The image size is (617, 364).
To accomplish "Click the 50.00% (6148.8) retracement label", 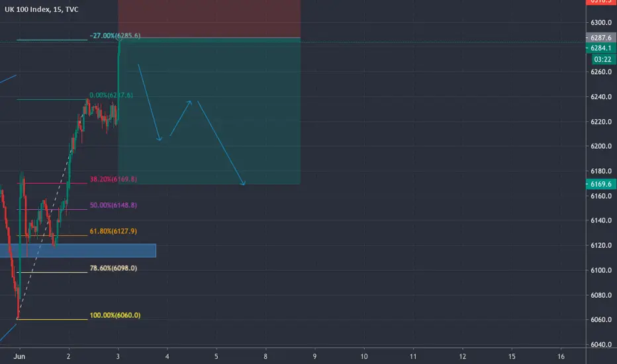I will 113,205.
